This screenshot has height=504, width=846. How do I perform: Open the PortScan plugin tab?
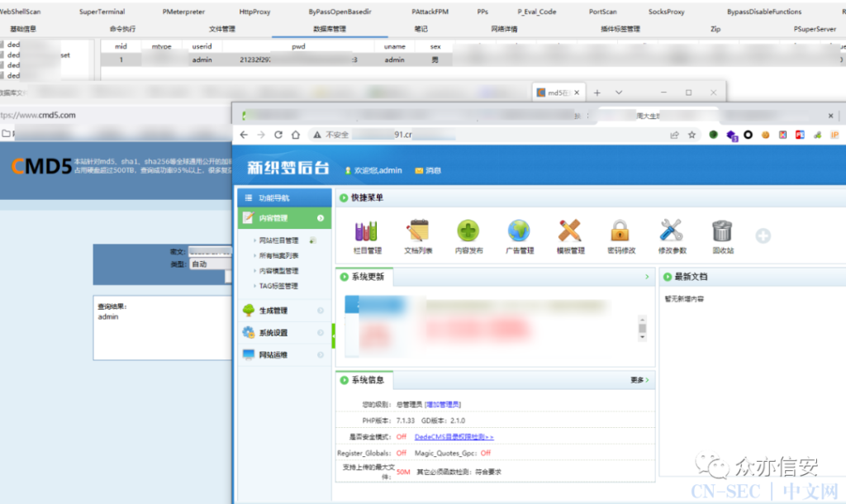click(x=602, y=12)
